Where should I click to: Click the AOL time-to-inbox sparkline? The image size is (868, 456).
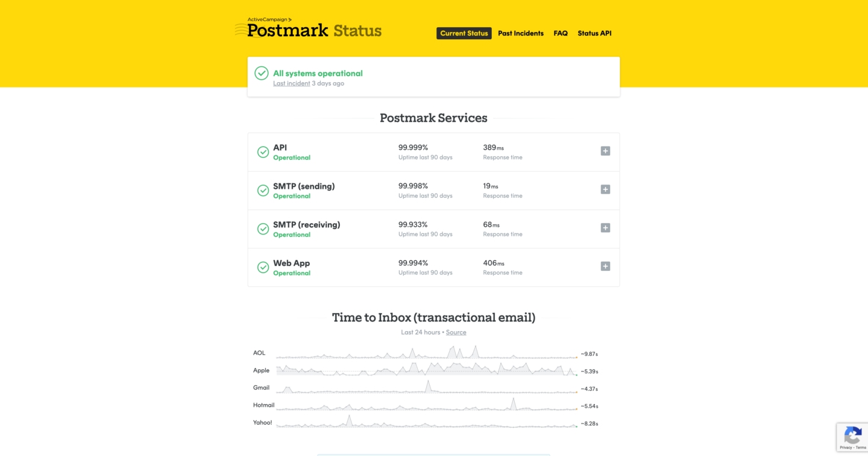[427, 353]
